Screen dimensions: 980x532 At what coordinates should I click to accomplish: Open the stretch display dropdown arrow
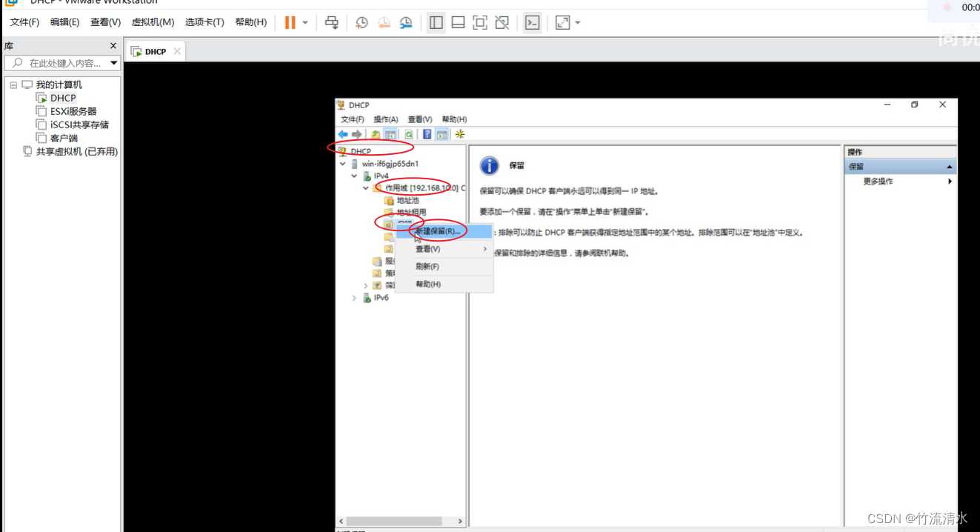(x=578, y=22)
